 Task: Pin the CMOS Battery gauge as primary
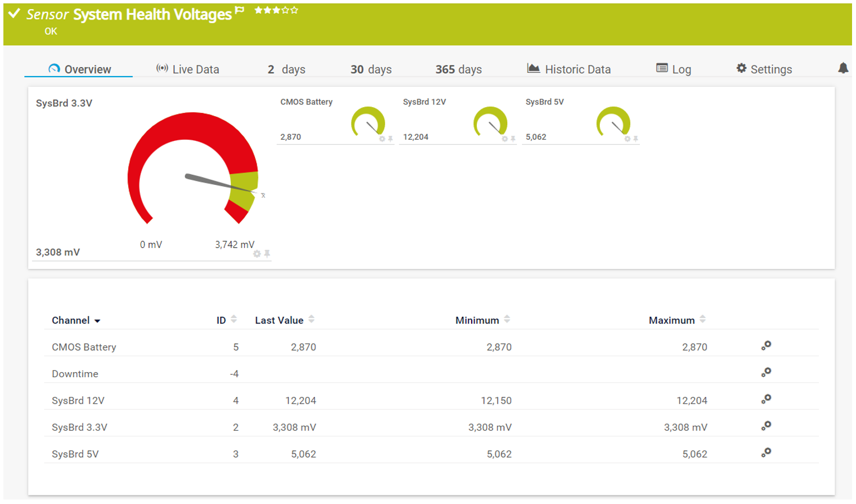point(390,139)
